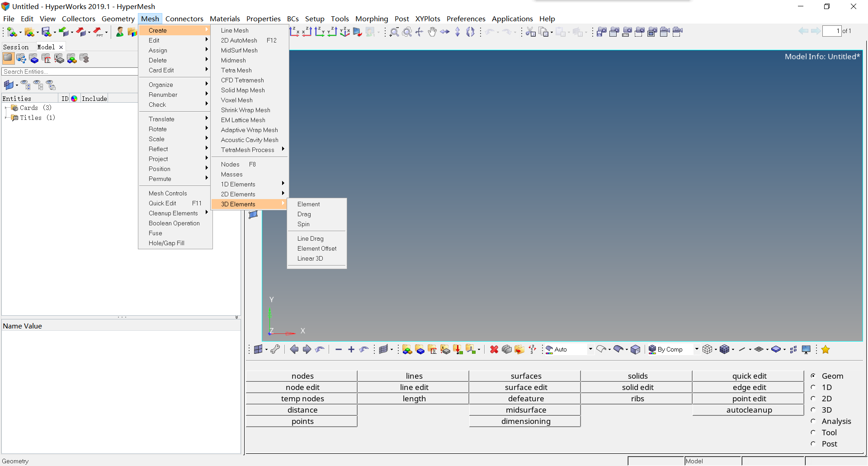This screenshot has width=868, height=466.
Task: Click the quick edit panel button
Action: click(749, 376)
